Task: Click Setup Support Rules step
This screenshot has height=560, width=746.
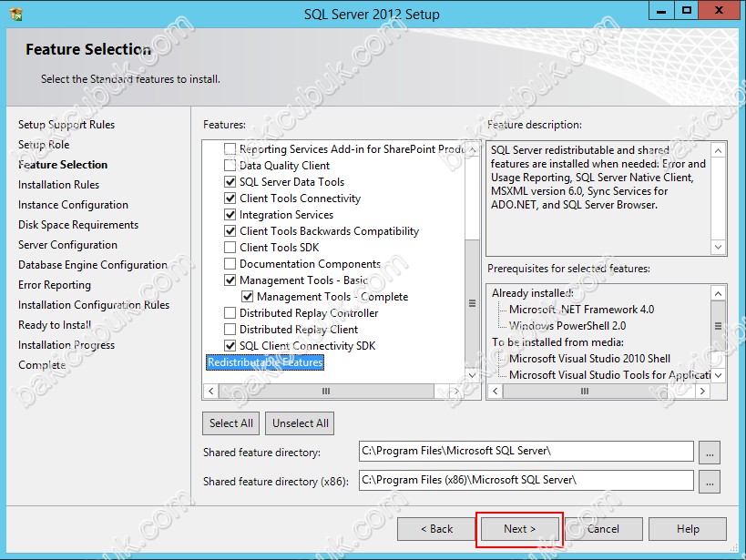Action: (66, 125)
